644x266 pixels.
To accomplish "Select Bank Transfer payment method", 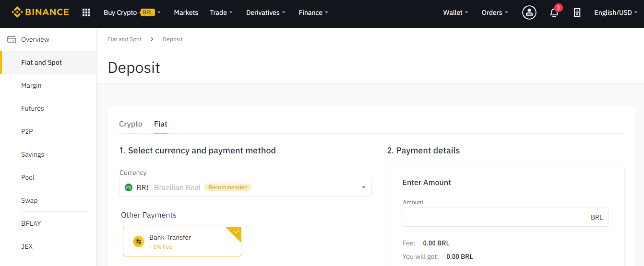I will (182, 242).
